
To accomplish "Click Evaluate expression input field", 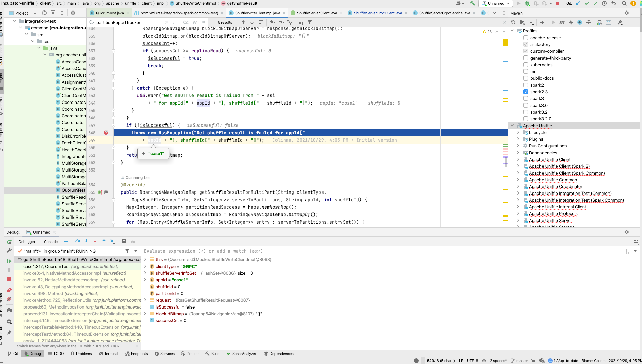I will tap(382, 251).
